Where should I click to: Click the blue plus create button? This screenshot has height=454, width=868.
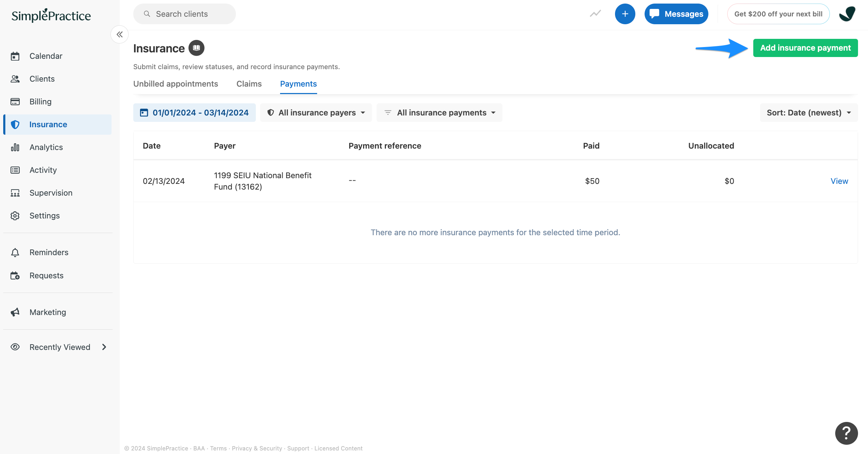pyautogui.click(x=625, y=14)
